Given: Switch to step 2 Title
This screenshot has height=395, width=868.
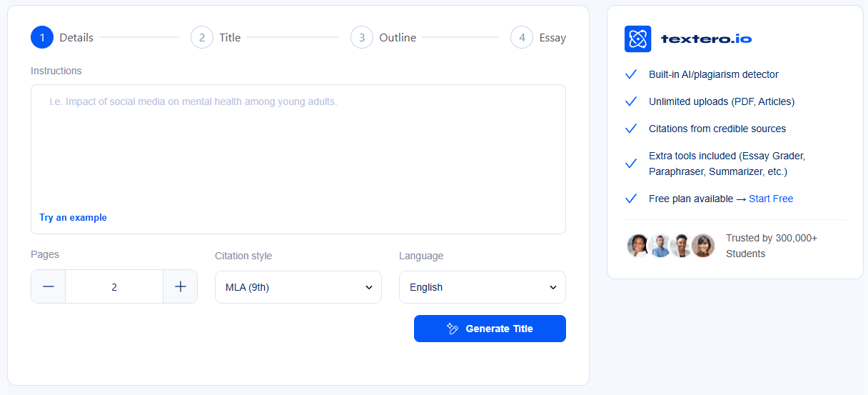Looking at the screenshot, I should tap(202, 37).
